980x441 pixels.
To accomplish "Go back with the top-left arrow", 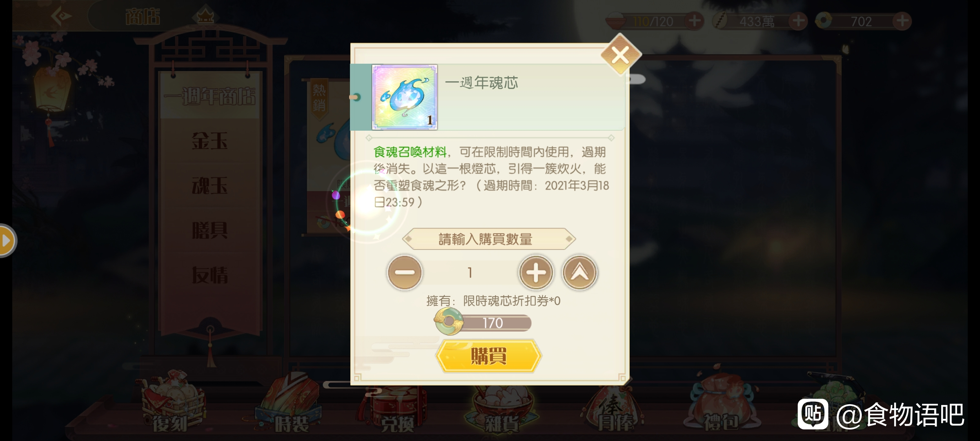I will point(62,16).
